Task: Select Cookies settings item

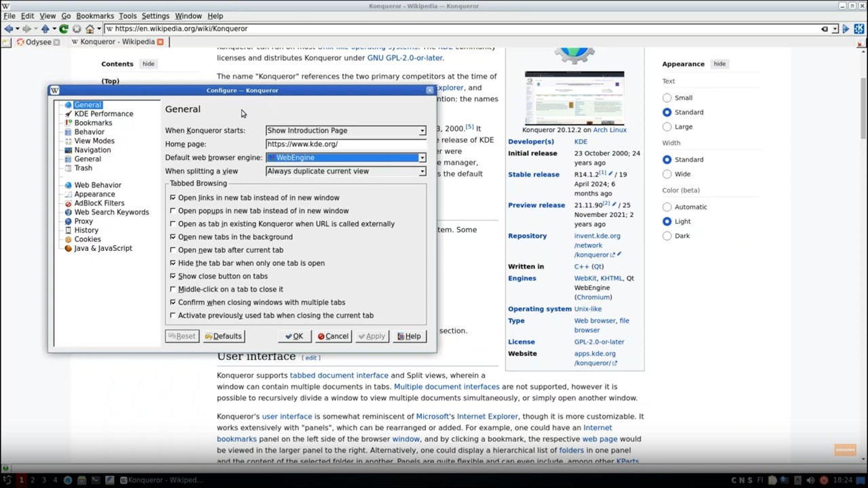Action: pyautogui.click(x=87, y=239)
